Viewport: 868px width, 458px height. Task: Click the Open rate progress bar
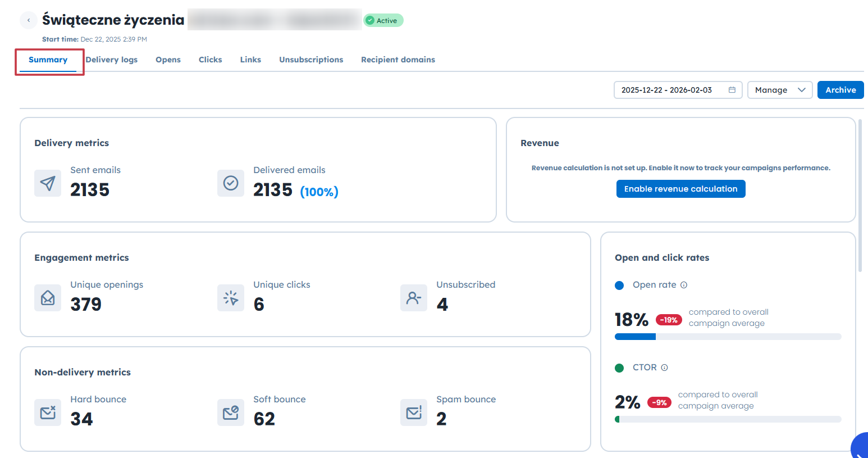point(728,337)
